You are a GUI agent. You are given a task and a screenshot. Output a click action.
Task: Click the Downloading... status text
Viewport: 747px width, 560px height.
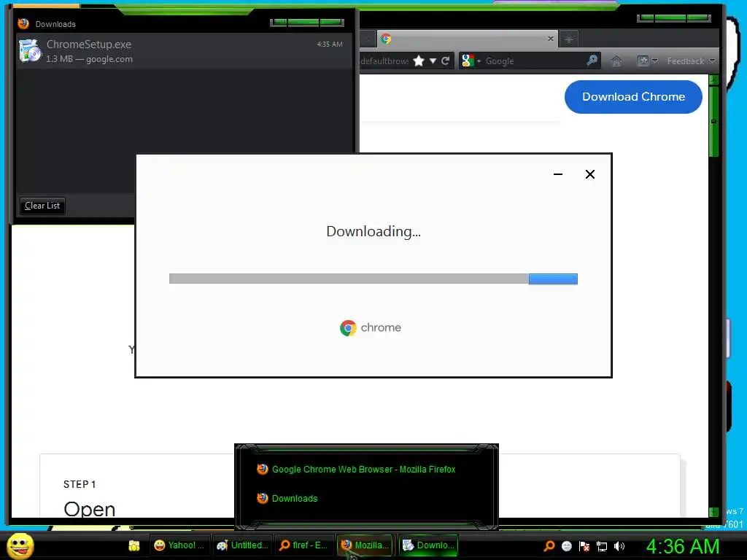pos(373,231)
